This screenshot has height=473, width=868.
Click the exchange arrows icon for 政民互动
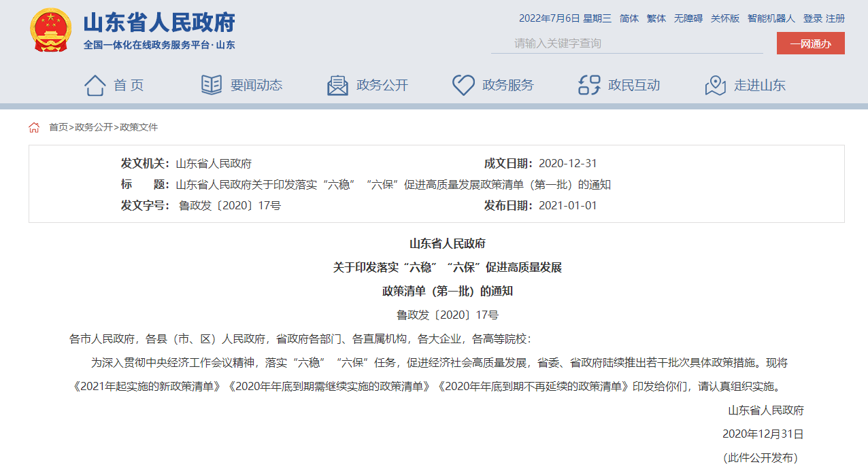click(x=589, y=85)
